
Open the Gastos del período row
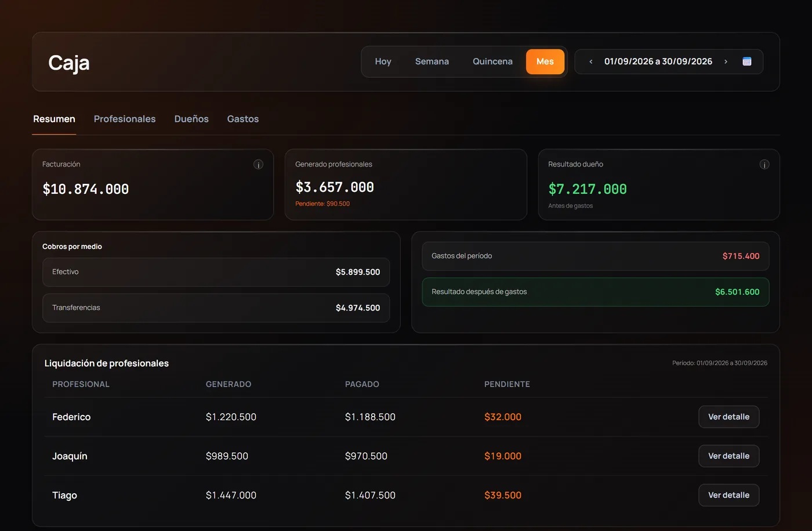pyautogui.click(x=596, y=256)
